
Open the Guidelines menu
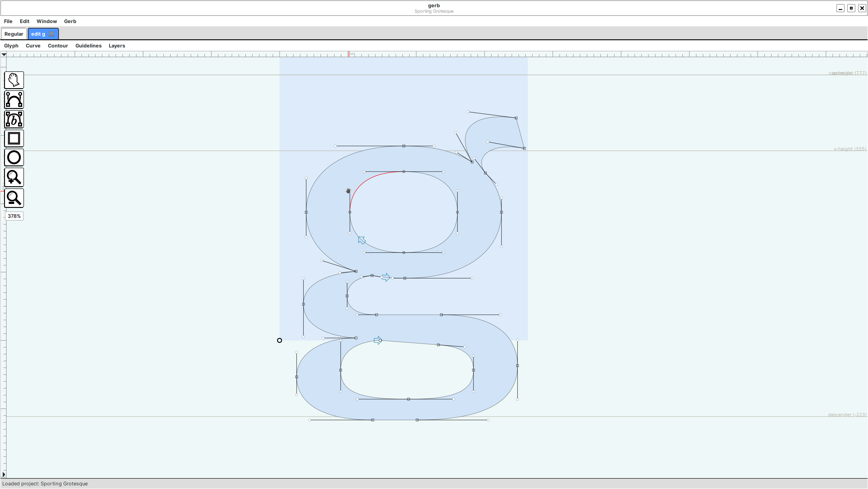pyautogui.click(x=88, y=46)
